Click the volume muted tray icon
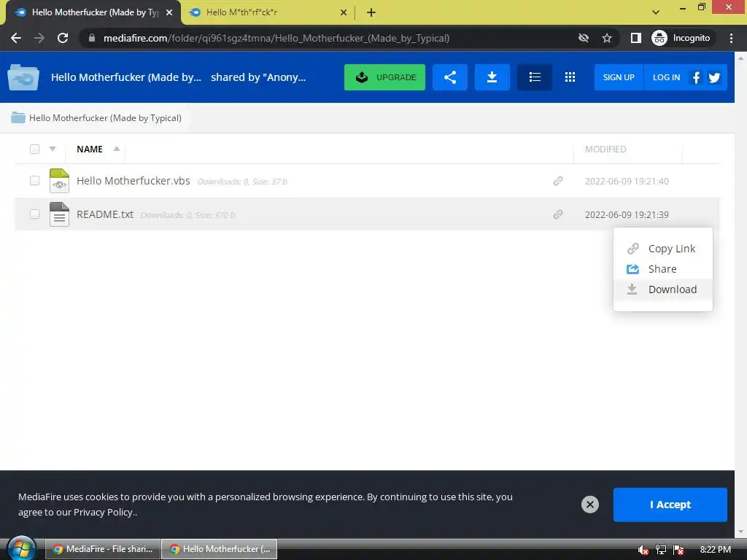The image size is (747, 560). pos(643,550)
